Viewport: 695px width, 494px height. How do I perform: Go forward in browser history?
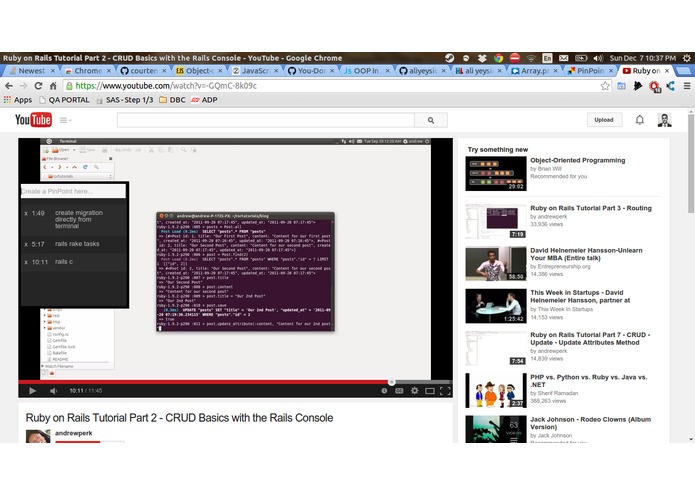coord(23,86)
